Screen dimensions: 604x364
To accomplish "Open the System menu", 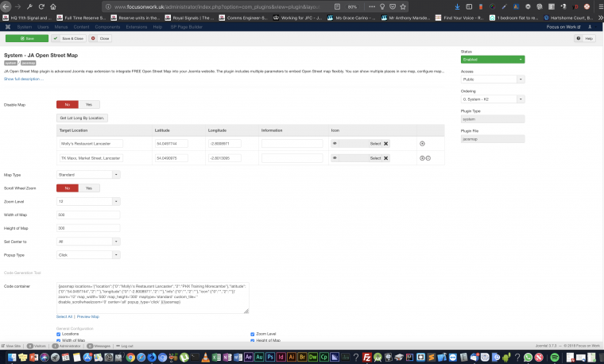I will point(25,27).
